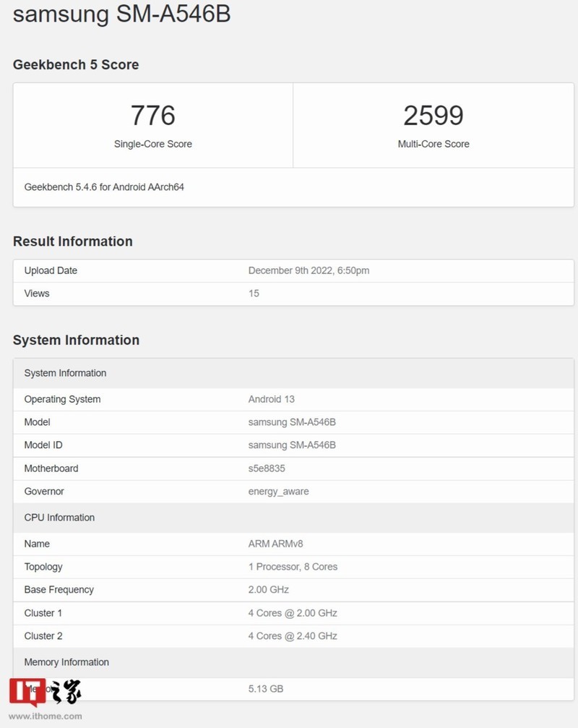This screenshot has height=728, width=578.
Task: Click the Result Information heading
Action: tap(73, 241)
